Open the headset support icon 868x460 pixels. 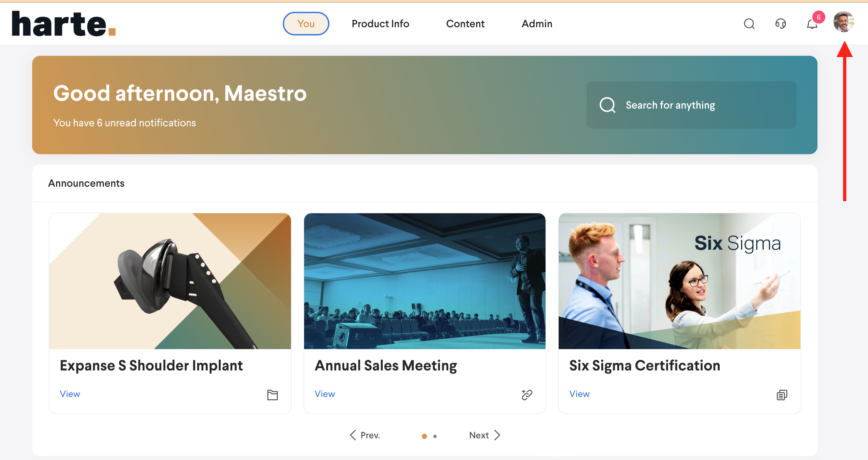[x=780, y=24]
